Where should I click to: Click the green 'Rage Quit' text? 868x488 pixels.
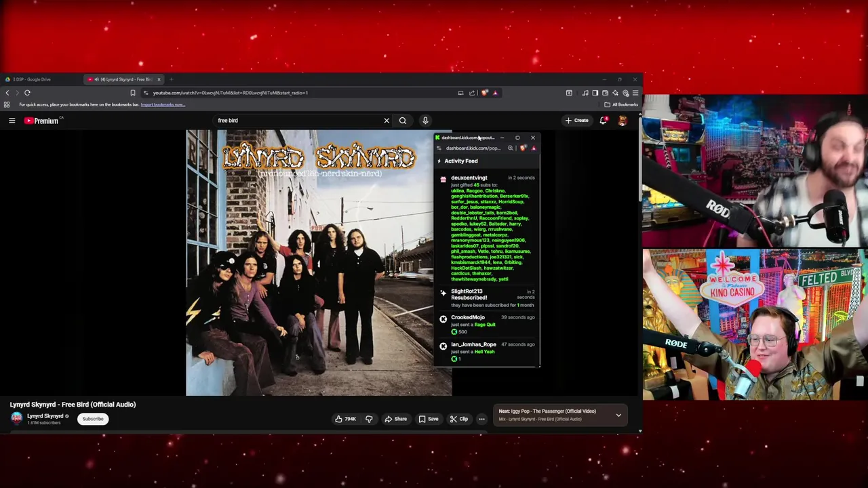tap(485, 325)
